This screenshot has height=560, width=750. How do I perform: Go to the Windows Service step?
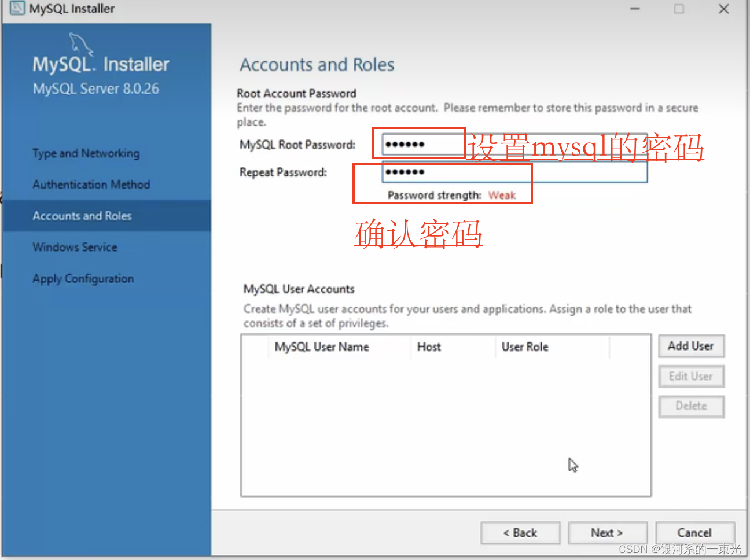(x=75, y=247)
